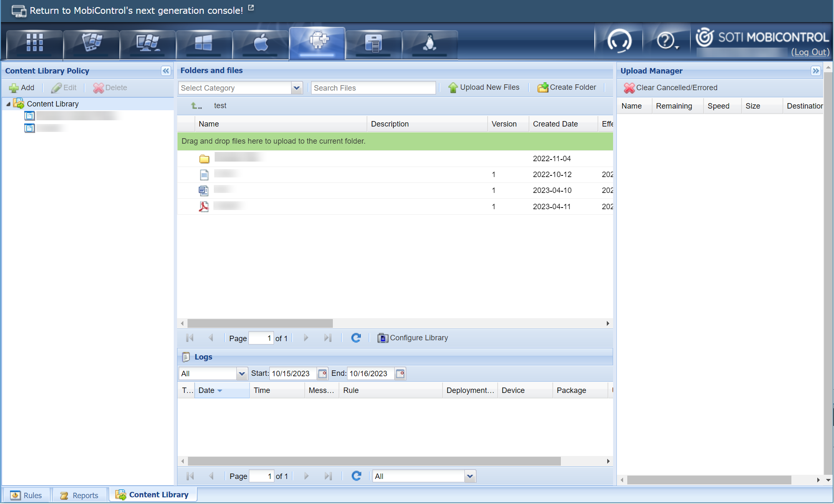This screenshot has width=834, height=504.
Task: Expand the Content Library tree item
Action: pos(9,104)
